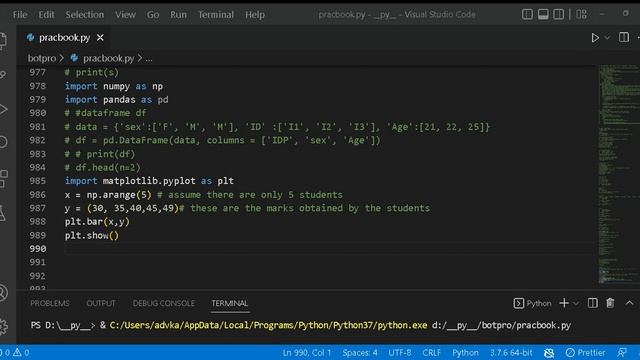Open the Extensions view
The width and height of the screenshot is (640, 360).
pyautogui.click(x=2, y=178)
